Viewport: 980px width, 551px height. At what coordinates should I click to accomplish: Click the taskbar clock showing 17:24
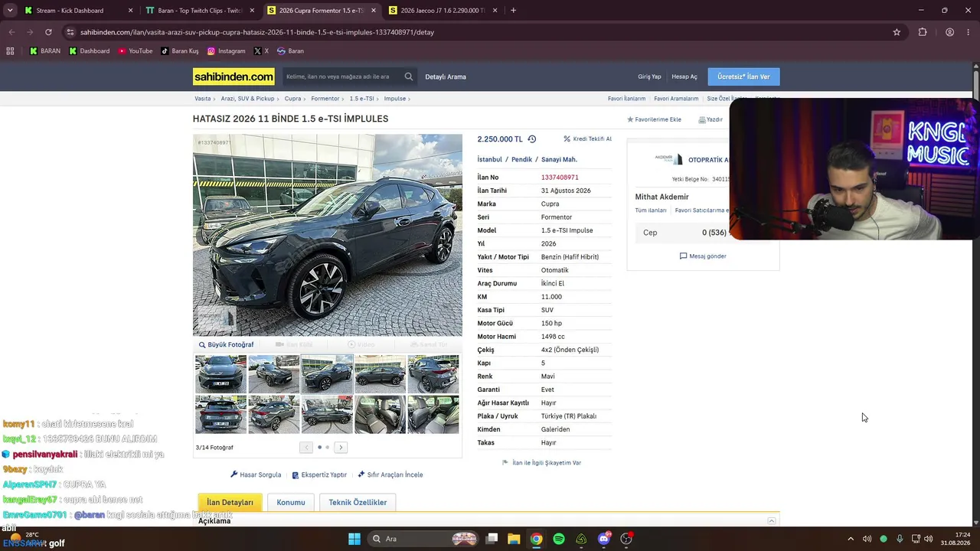(x=957, y=539)
